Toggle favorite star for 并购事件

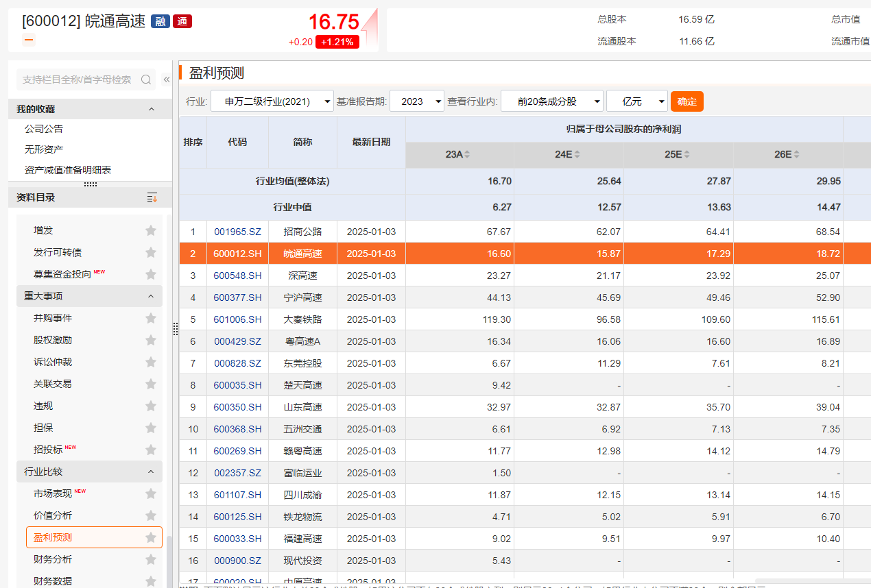pyautogui.click(x=151, y=319)
